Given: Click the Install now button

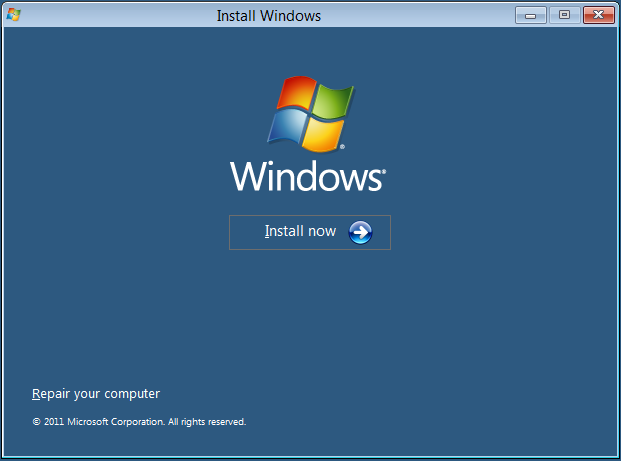Looking at the screenshot, I should point(310,232).
